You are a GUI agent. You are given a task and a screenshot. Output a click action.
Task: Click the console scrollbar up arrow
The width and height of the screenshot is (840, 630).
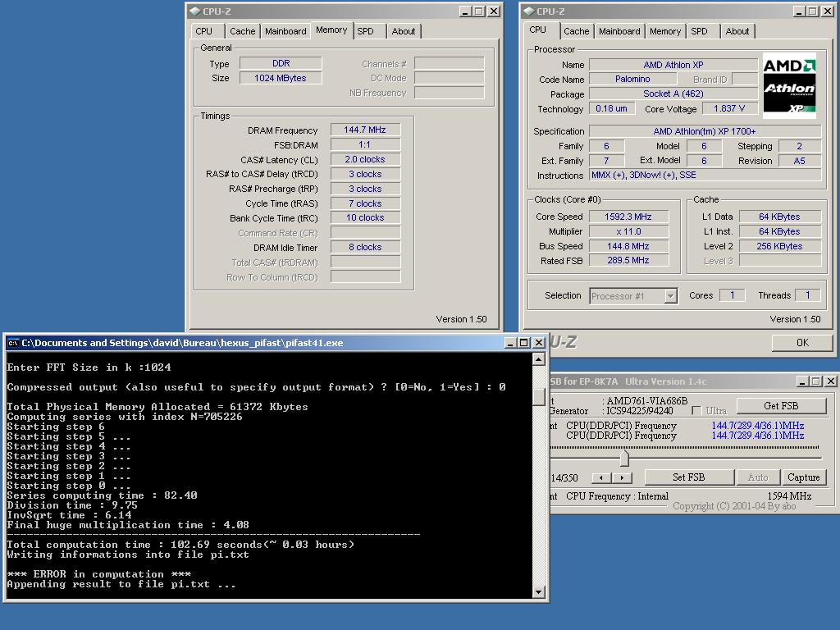tap(539, 359)
